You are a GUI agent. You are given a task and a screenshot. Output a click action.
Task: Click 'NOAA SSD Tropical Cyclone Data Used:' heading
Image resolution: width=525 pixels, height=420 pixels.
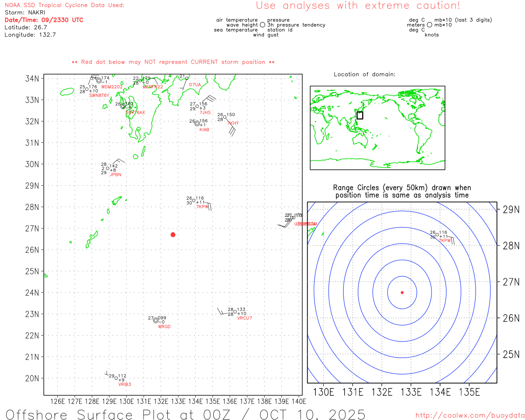pyautogui.click(x=64, y=5)
